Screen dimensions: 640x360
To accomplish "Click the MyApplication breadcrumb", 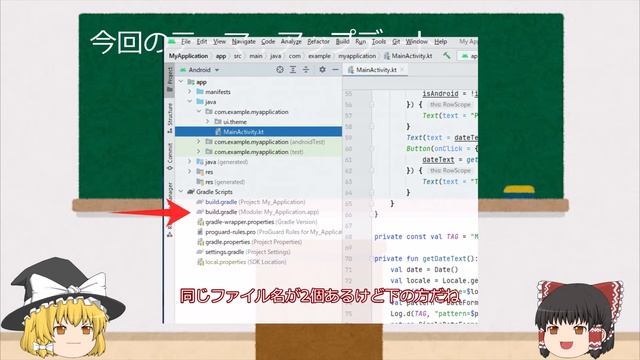I will click(x=188, y=56).
